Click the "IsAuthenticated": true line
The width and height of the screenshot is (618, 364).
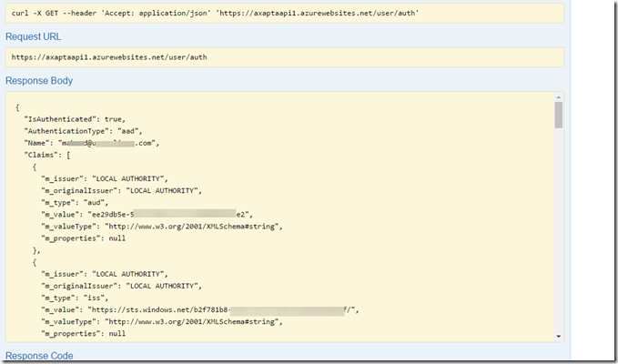pos(75,119)
